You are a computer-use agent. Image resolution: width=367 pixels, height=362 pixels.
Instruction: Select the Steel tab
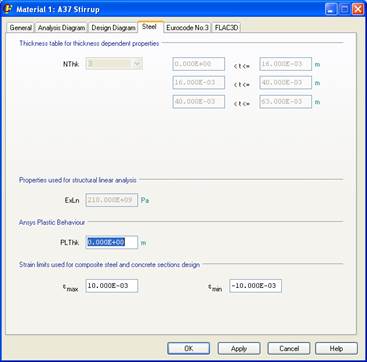tap(150, 27)
